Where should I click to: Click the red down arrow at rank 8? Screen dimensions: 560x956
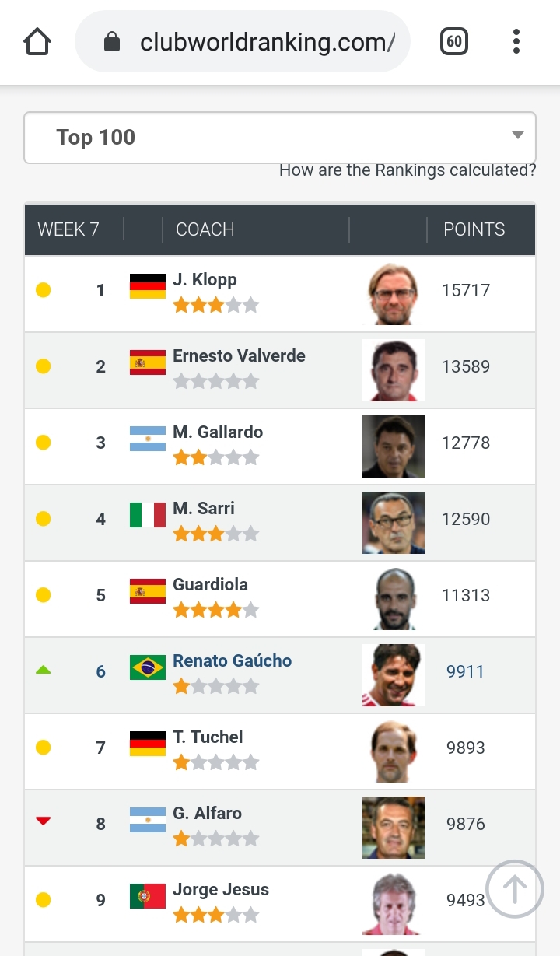[44, 821]
